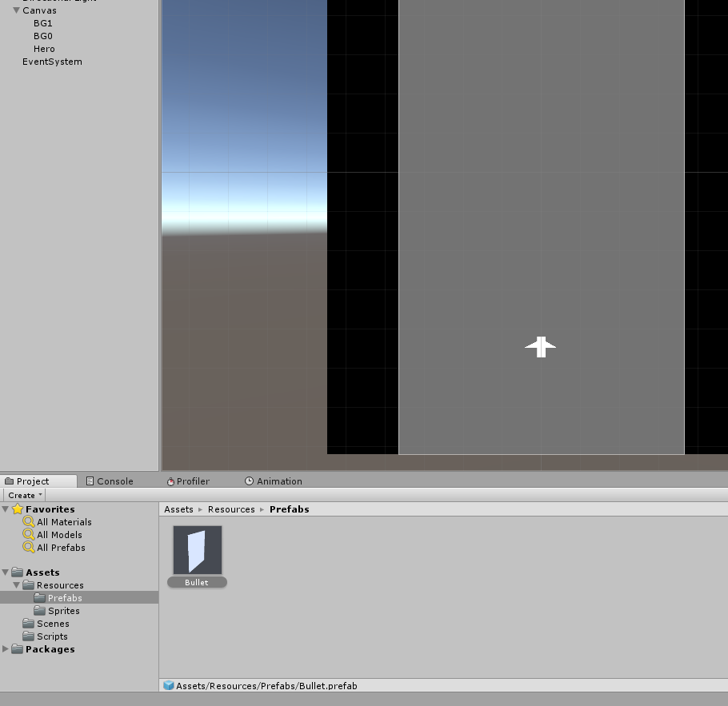The image size is (728, 706).
Task: Open the Console tab
Action: 110,481
